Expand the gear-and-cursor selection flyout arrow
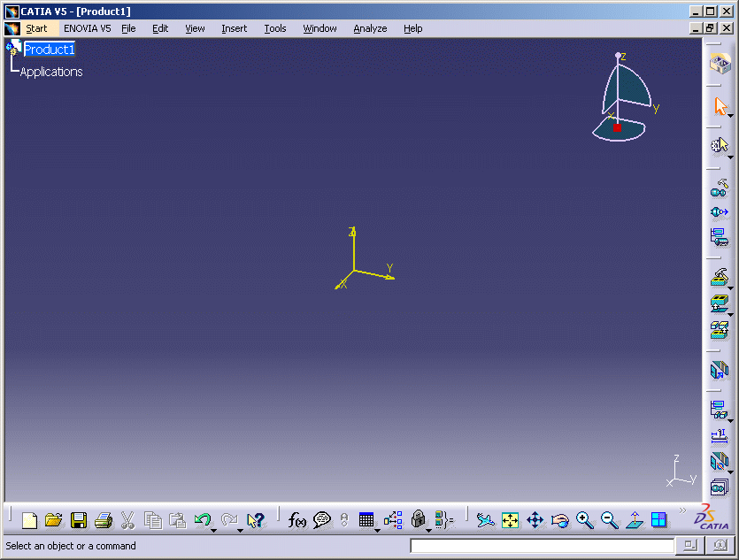This screenshot has width=739, height=560. 730,157
